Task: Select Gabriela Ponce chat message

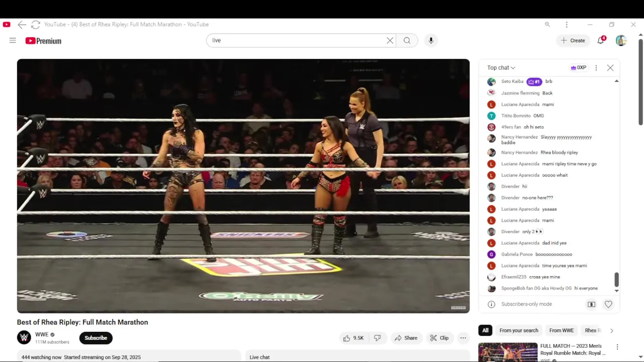Action: coord(553,254)
